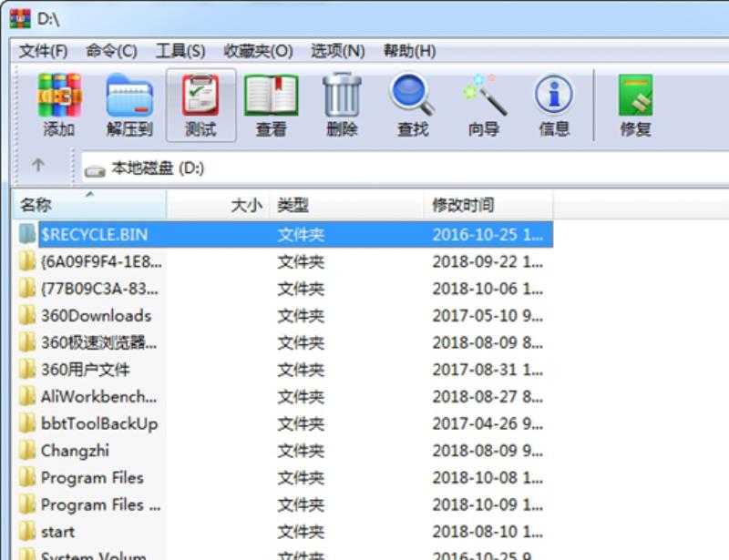This screenshot has height=560, width=729.
Task: Select the Program Files folder
Action: [93, 477]
